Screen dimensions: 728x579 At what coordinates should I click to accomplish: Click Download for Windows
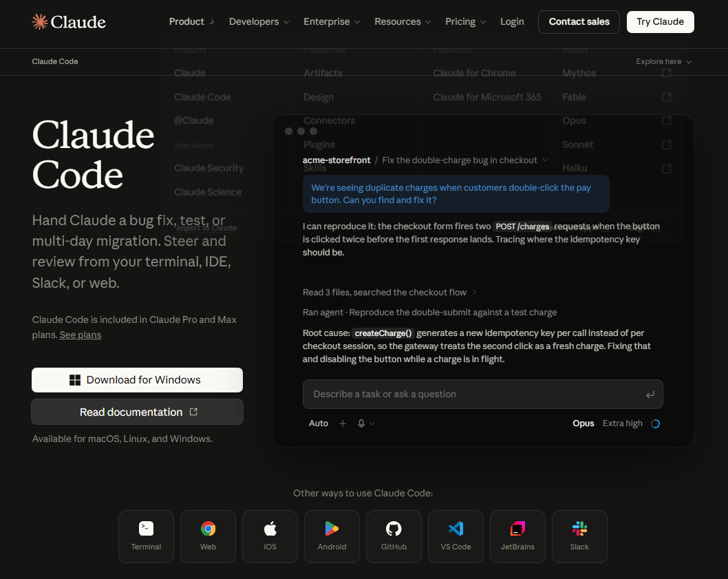tap(138, 380)
